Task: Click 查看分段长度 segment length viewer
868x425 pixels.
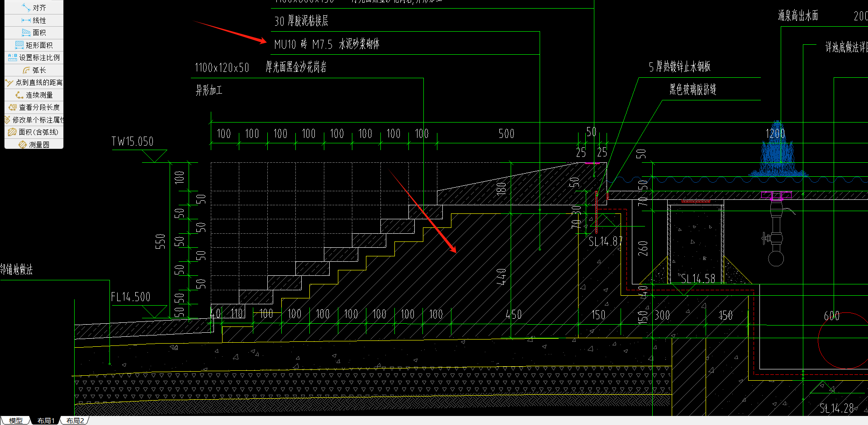Action: coord(34,107)
